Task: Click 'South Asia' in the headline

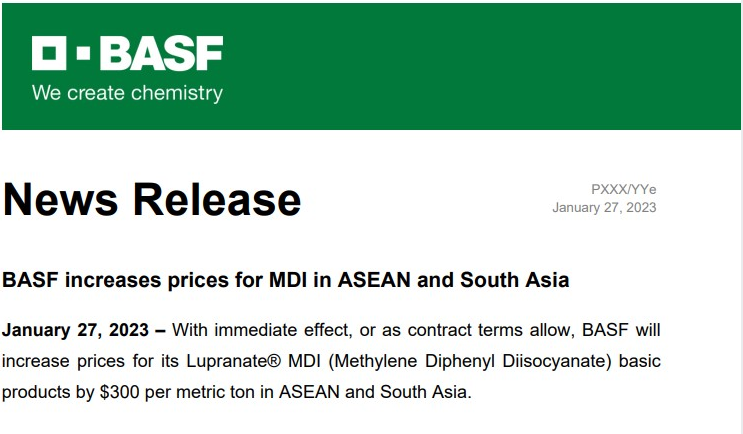Action: point(515,280)
